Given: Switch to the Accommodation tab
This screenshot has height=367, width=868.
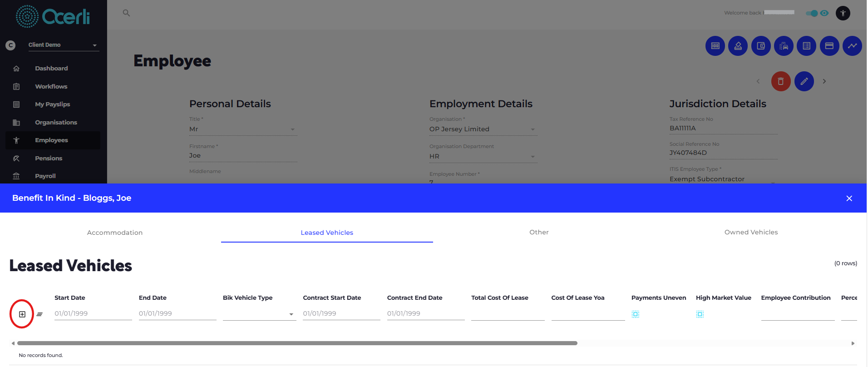Looking at the screenshot, I should click(115, 233).
